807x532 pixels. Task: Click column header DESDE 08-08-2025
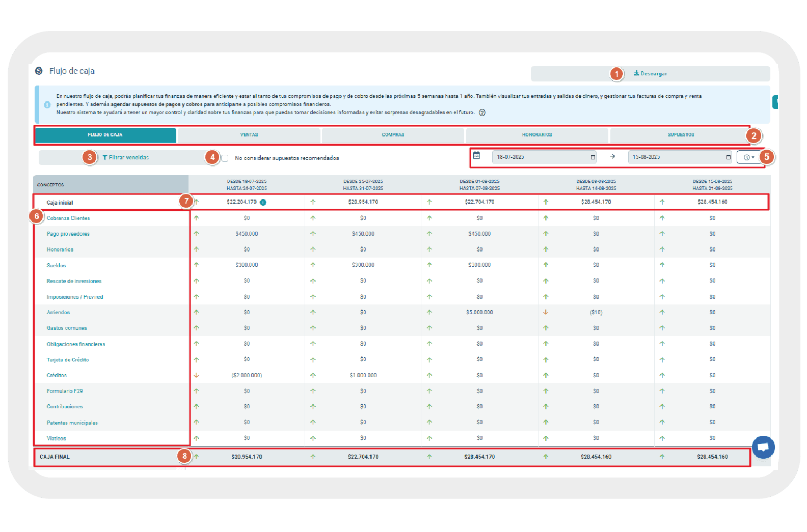point(596,185)
